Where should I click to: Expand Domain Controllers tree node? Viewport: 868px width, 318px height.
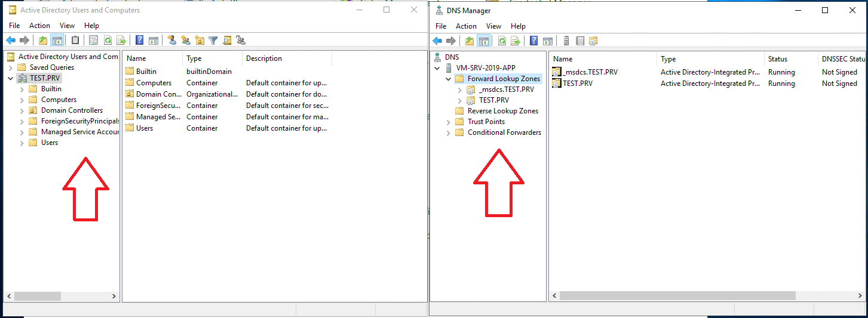pyautogui.click(x=22, y=110)
